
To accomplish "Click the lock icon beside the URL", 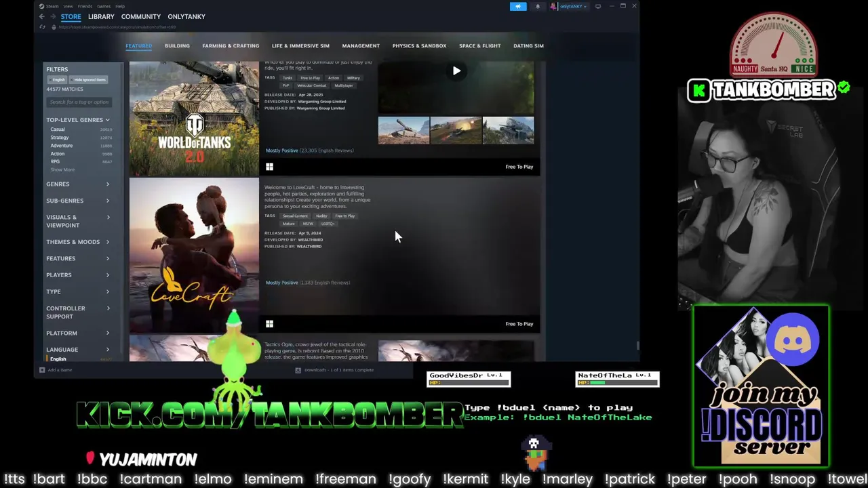I will point(54,27).
